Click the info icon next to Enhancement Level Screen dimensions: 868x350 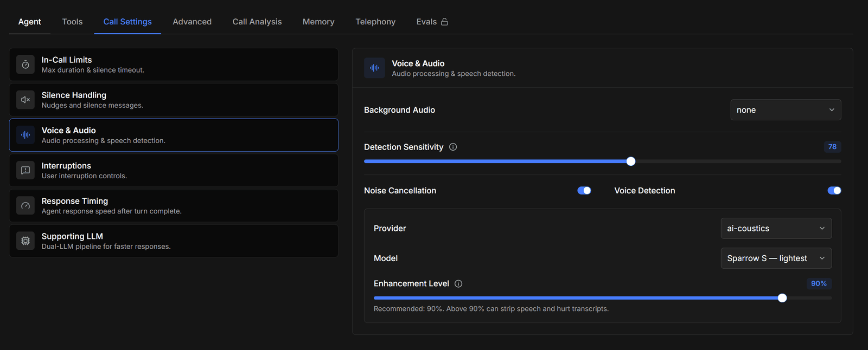[x=458, y=283]
